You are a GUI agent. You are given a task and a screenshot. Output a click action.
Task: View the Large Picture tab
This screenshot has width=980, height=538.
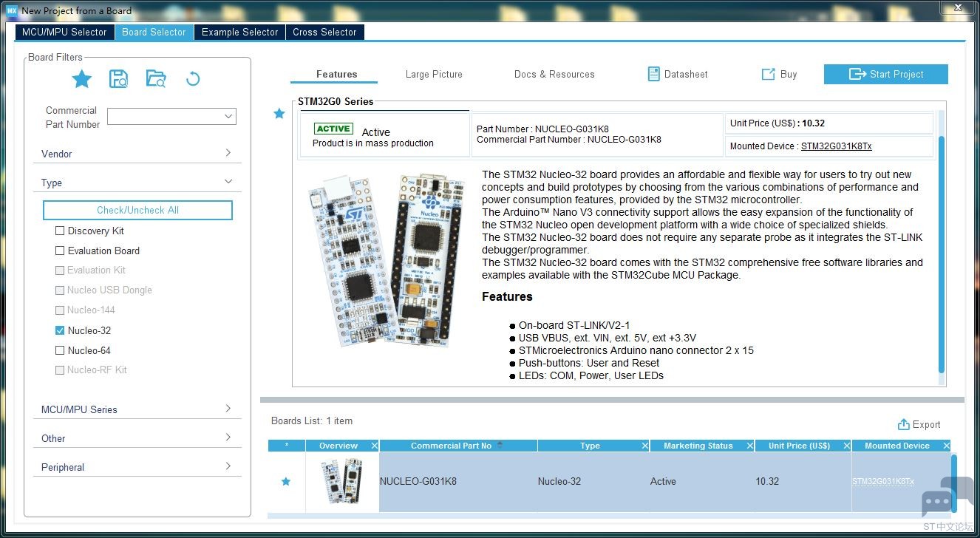434,74
